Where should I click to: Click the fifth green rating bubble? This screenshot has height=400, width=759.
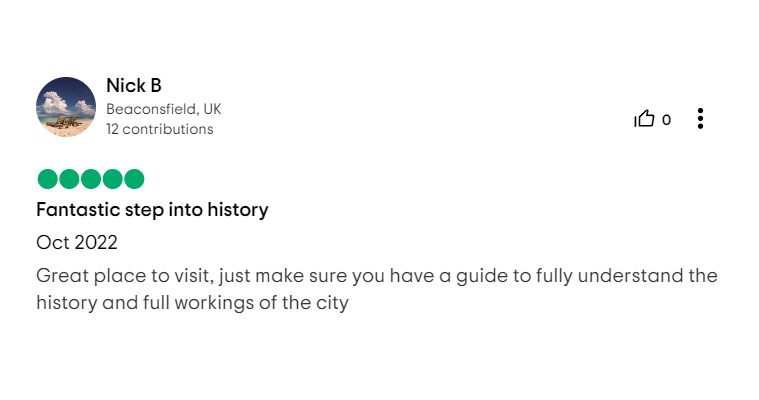coord(134,179)
